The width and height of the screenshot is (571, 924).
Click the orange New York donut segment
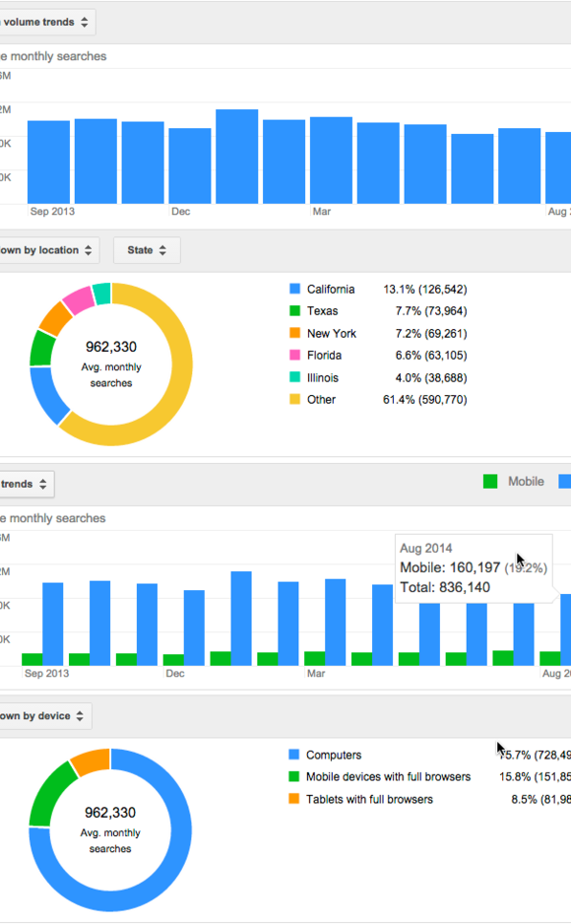pyautogui.click(x=55, y=318)
